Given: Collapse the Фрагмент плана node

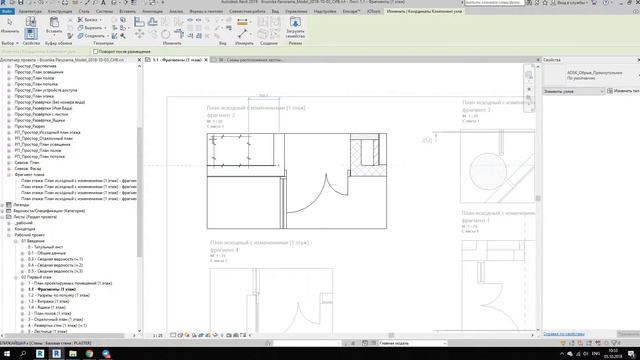Looking at the screenshot, I should coord(9,175).
